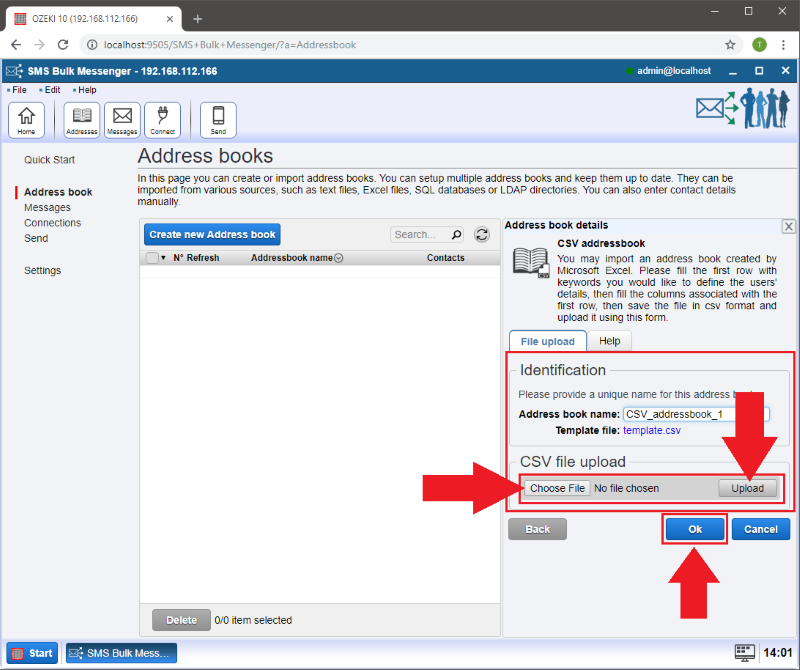This screenshot has height=670, width=800.
Task: Toggle the select-all checkbox in table header
Action: [x=152, y=258]
